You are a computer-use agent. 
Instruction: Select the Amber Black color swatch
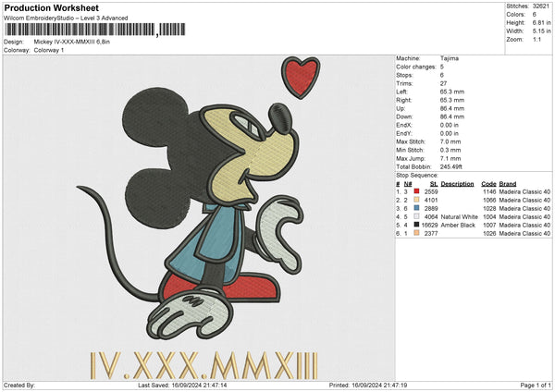tap(417, 225)
